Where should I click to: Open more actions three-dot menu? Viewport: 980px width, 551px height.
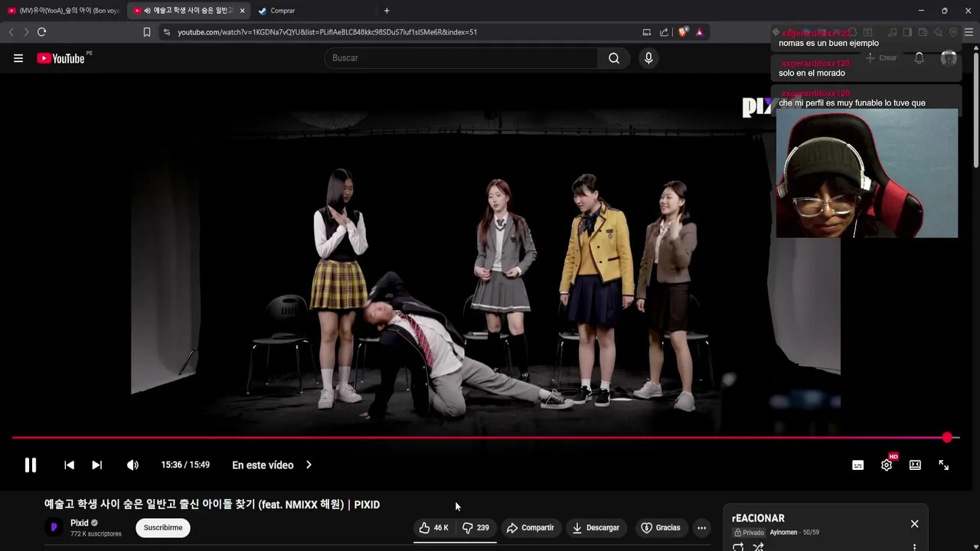click(701, 527)
